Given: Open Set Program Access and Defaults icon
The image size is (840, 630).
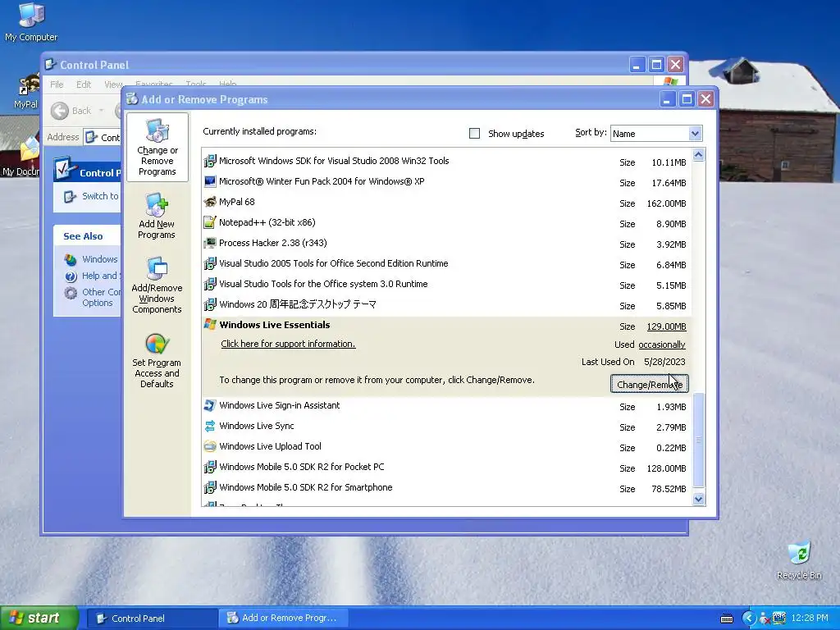Looking at the screenshot, I should coord(157,360).
